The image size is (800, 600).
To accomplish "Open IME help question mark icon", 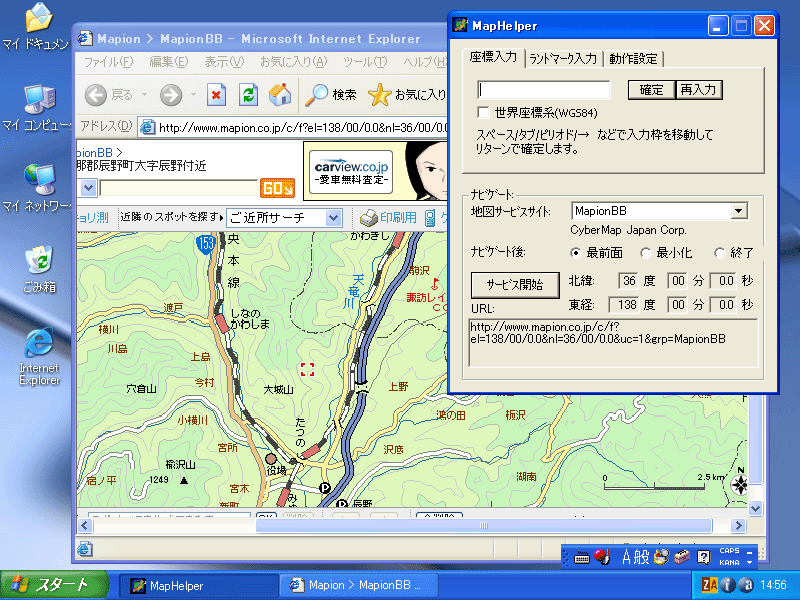I will (703, 557).
